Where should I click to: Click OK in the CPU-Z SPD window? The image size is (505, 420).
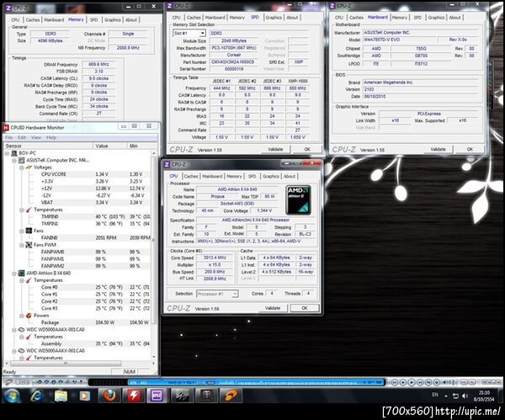(307, 150)
